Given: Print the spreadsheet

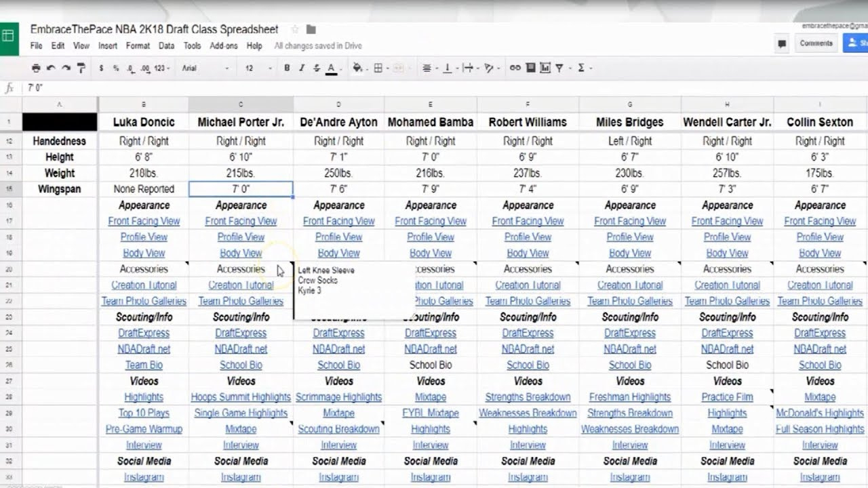Looking at the screenshot, I should point(36,68).
